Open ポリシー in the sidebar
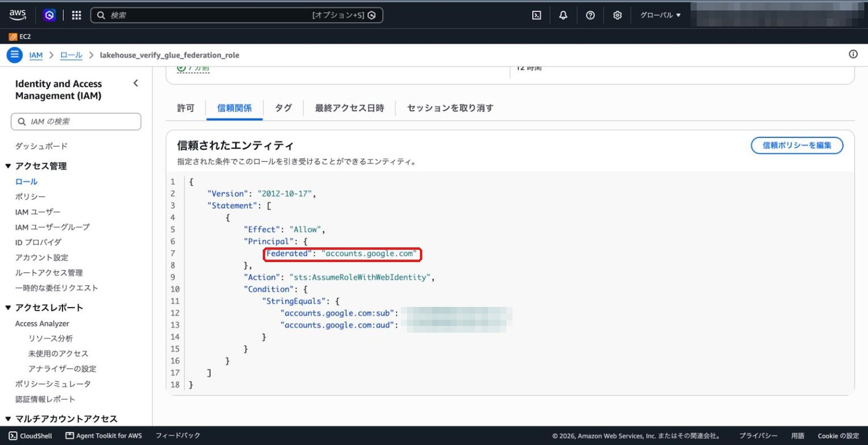This screenshot has width=868, height=445. [30, 197]
